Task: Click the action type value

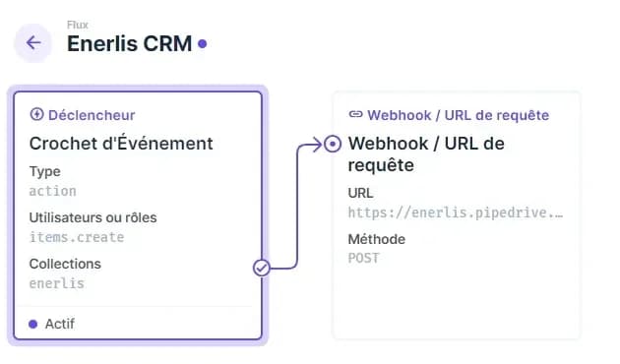Action: point(52,191)
